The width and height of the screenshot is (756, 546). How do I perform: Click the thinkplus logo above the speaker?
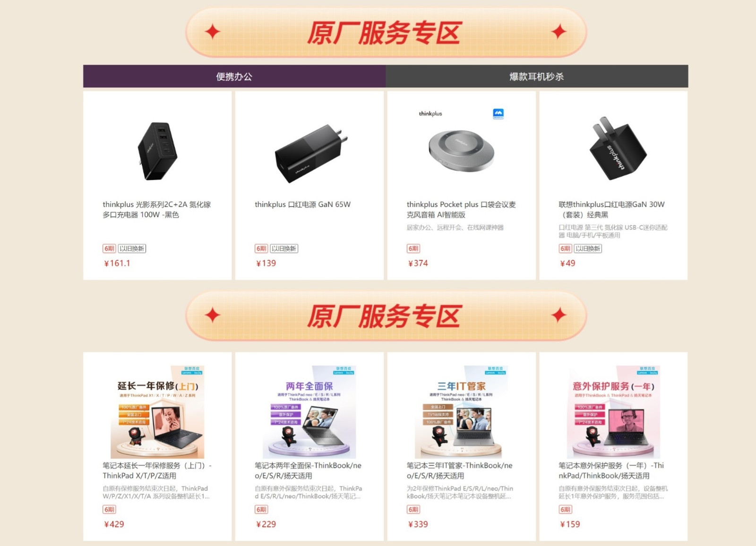[430, 114]
